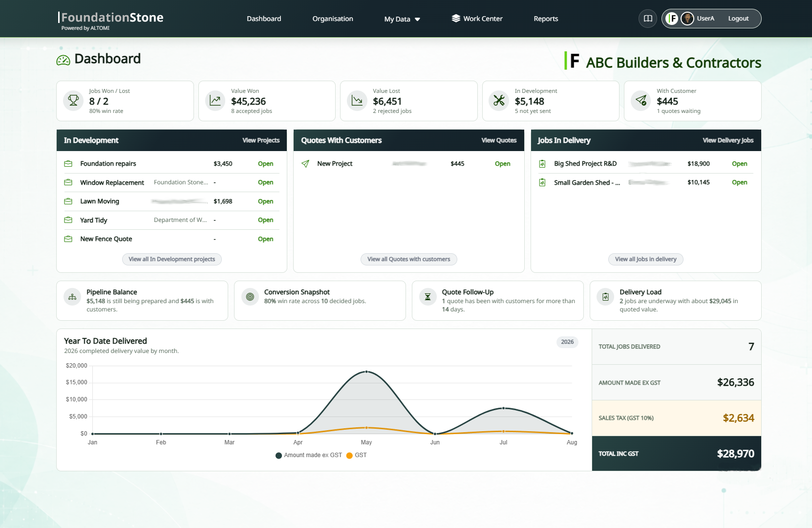
Task: Click View all Jobs in delivery button
Action: 646,259
